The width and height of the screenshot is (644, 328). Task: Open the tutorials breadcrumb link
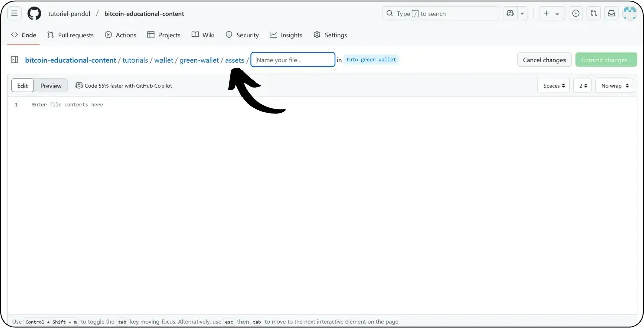click(135, 60)
